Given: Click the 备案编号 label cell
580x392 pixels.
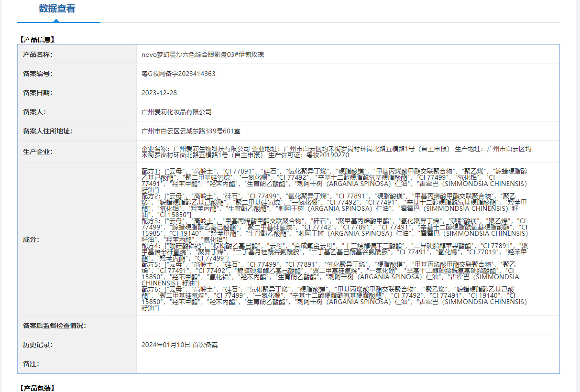Looking at the screenshot, I should (77, 74).
